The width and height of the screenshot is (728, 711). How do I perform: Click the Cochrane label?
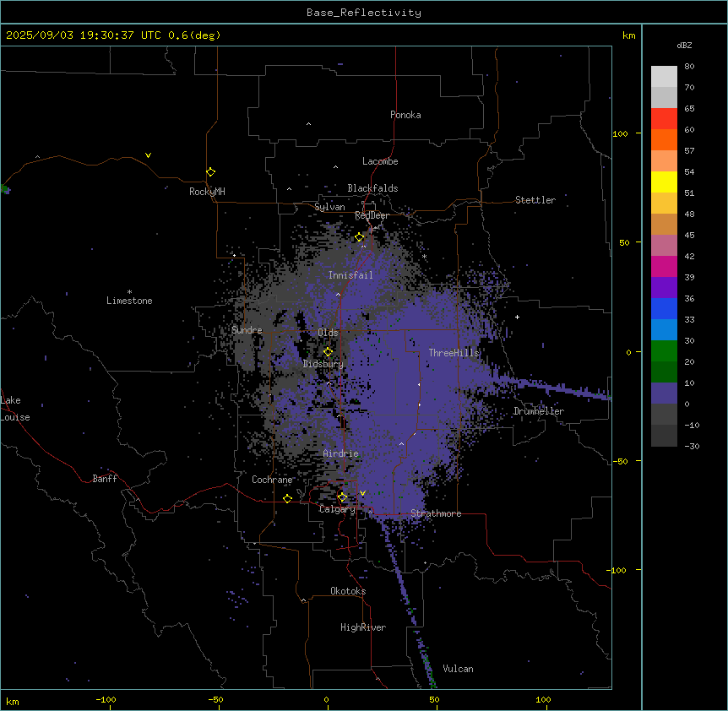[x=272, y=480]
